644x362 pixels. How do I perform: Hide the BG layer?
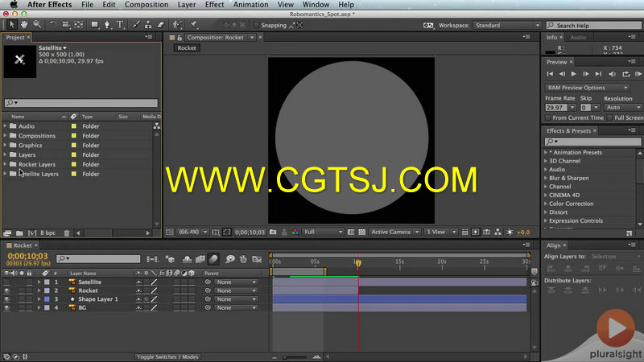click(6, 308)
